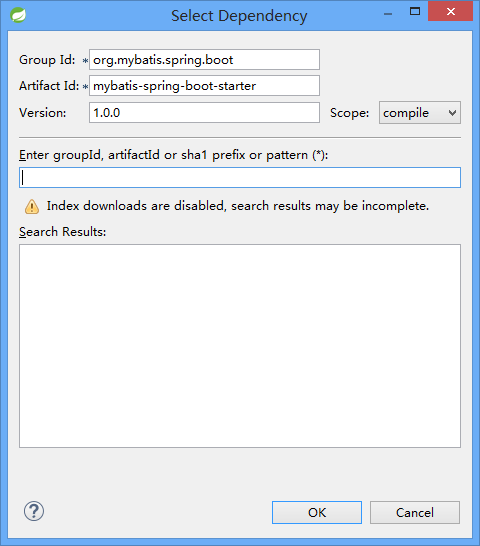
Task: Focus the groupId or artifactId pattern search box
Action: [240, 178]
